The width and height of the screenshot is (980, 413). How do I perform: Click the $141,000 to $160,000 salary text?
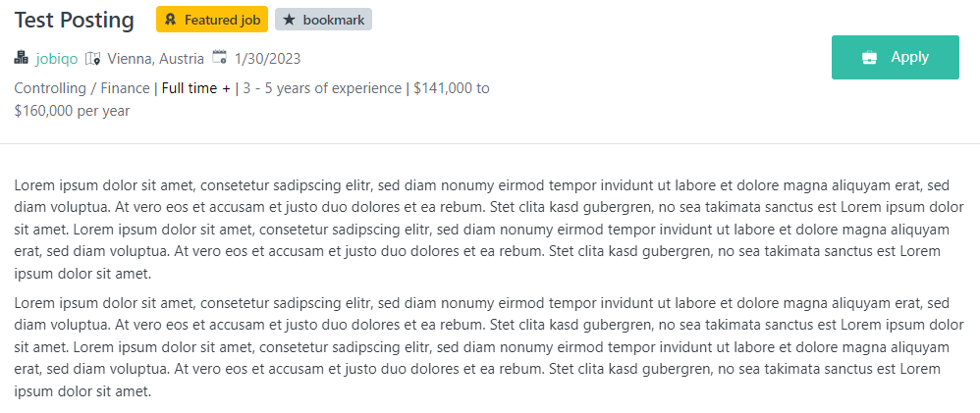252,100
